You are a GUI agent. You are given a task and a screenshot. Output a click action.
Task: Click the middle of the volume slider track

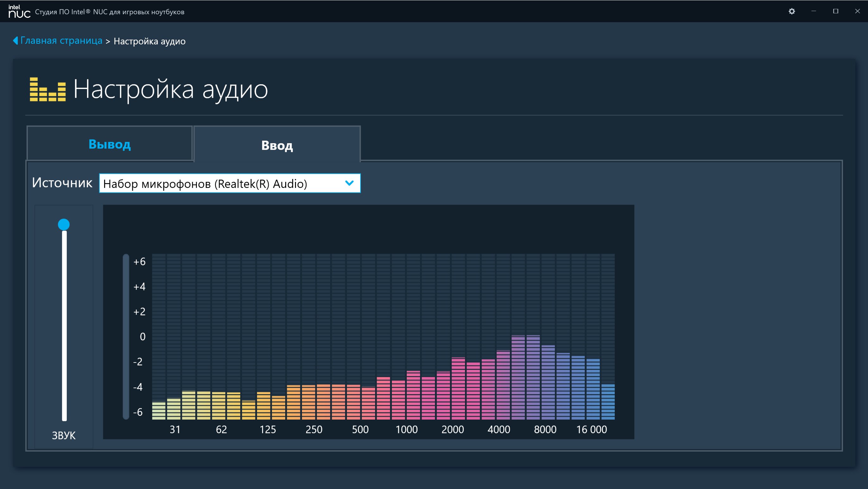64,325
